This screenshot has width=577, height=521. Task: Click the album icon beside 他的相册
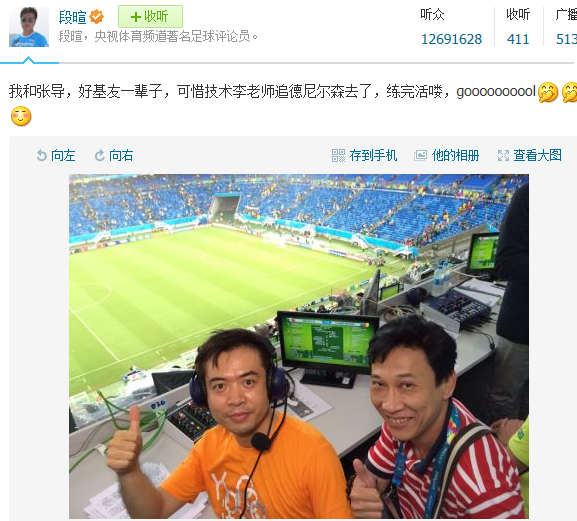(x=421, y=155)
